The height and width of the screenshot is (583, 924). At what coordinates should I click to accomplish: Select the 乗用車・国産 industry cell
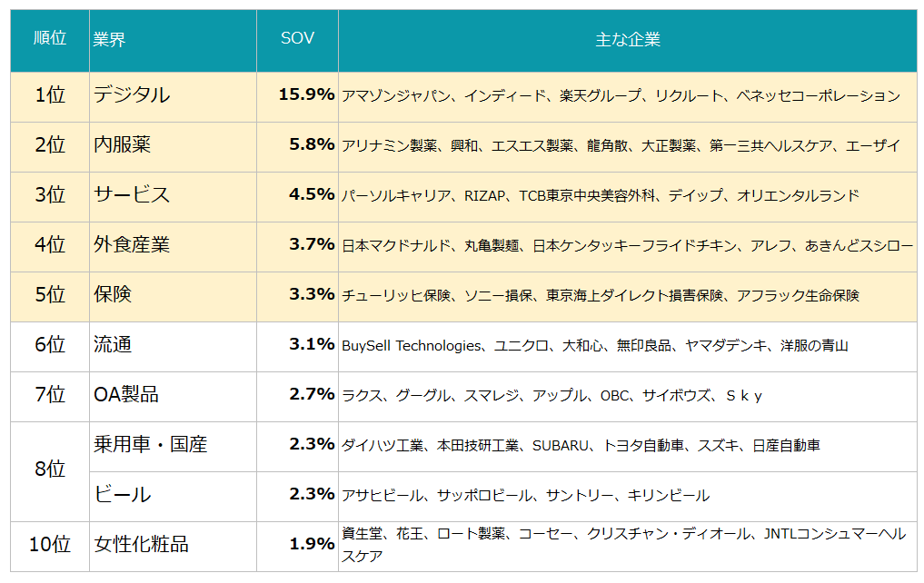(x=151, y=445)
